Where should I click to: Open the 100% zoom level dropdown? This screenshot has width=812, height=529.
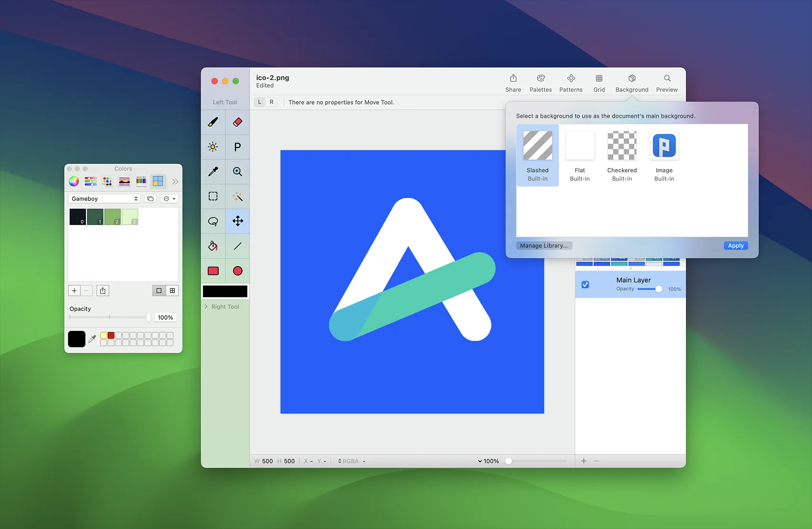tap(488, 461)
